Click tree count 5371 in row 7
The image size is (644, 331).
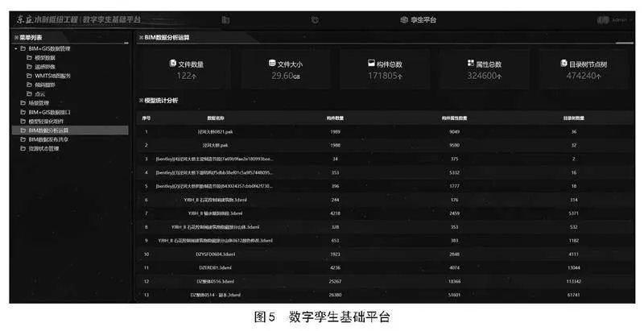coord(574,213)
